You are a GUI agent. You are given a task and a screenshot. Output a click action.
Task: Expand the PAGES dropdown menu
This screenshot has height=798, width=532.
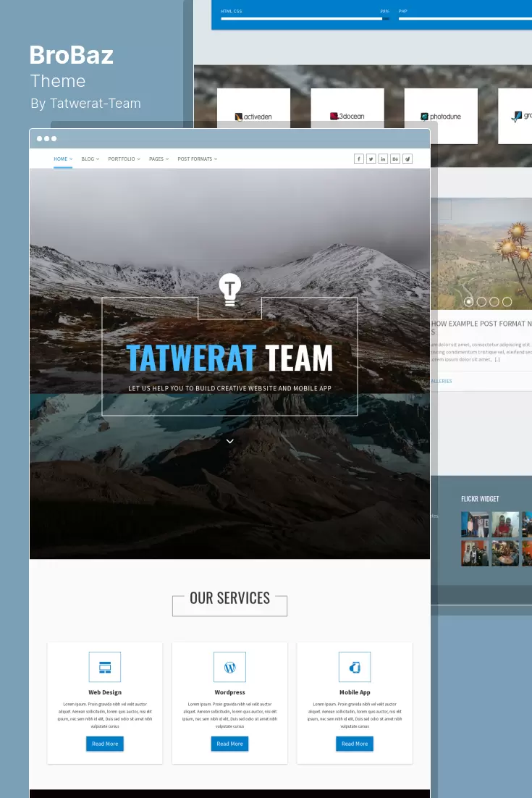point(159,159)
